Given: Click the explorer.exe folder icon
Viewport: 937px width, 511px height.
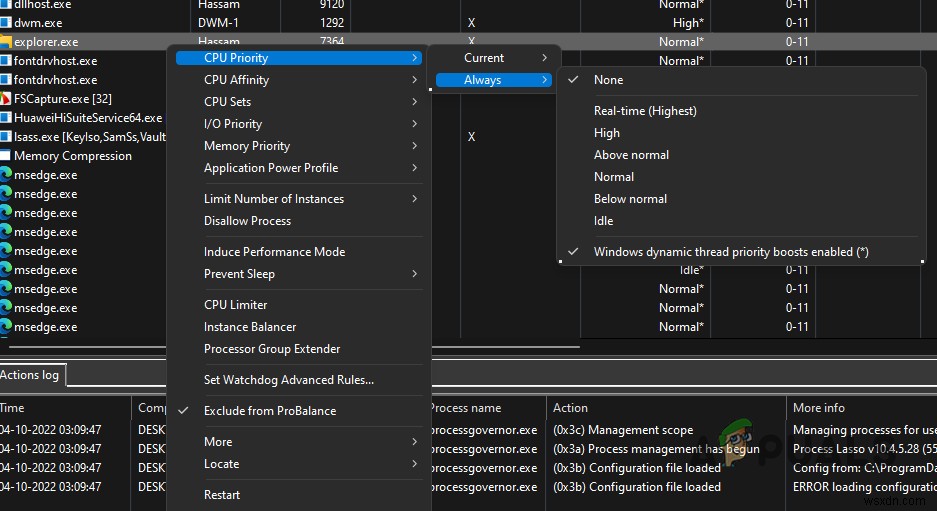Looking at the screenshot, I should pos(5,42).
